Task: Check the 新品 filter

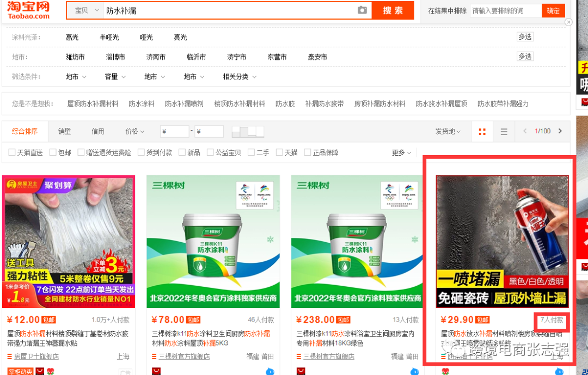Action: (182, 152)
